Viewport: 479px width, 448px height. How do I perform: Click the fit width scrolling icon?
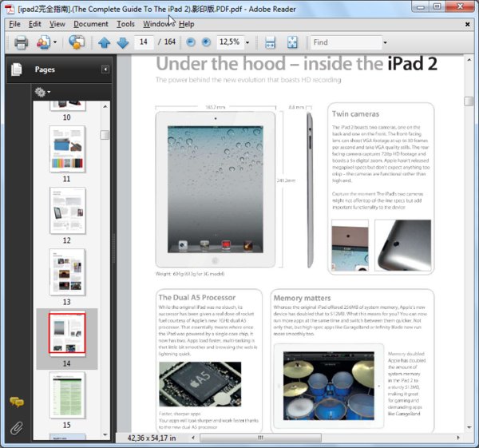click(271, 42)
